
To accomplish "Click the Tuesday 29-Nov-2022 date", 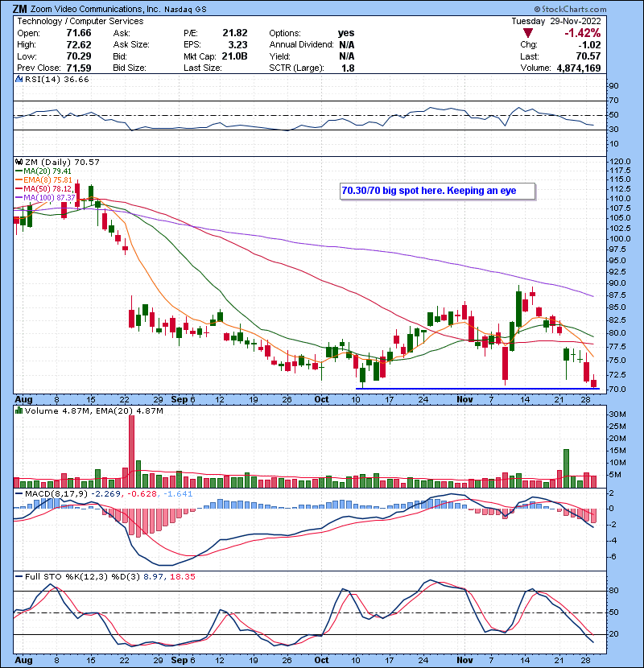I will point(556,21).
